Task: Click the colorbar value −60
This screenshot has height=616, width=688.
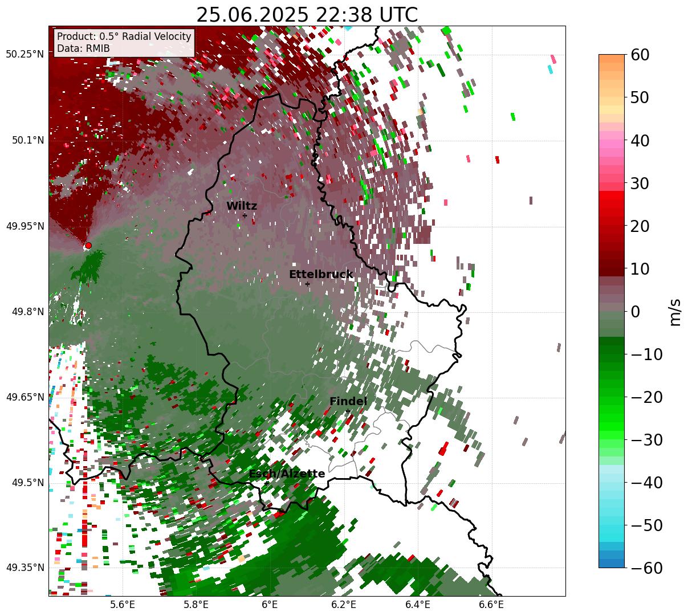Action: 646,568
